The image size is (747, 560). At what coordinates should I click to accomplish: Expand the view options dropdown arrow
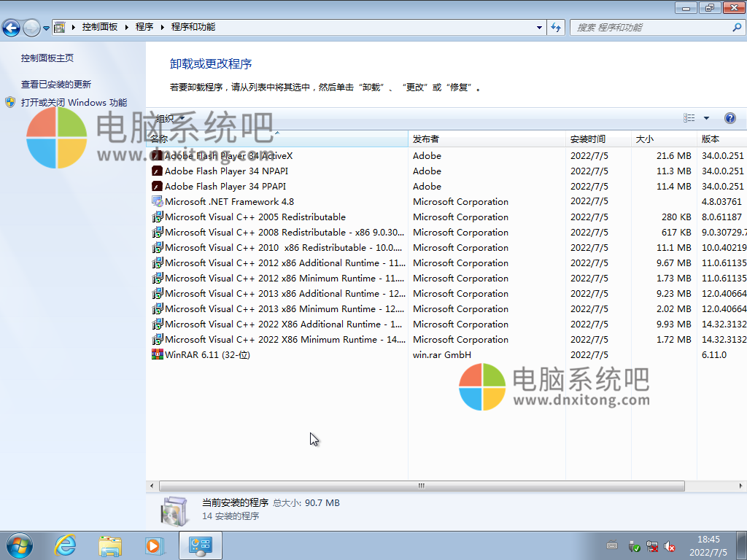click(706, 118)
